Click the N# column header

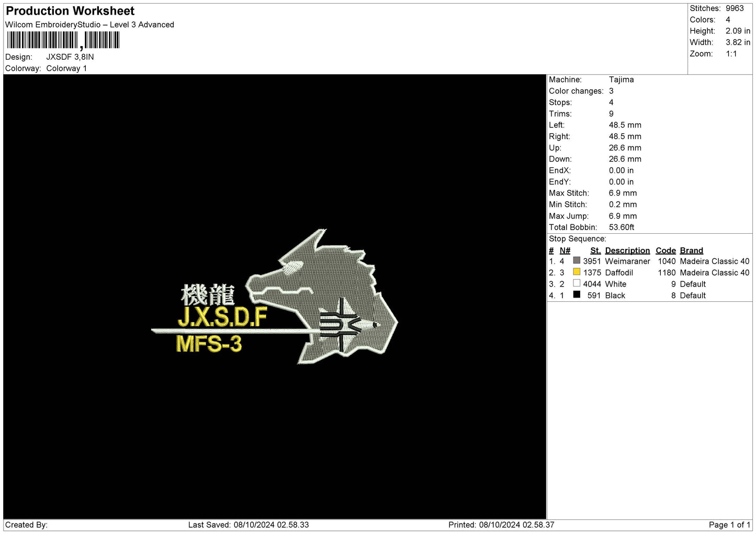[x=565, y=251]
